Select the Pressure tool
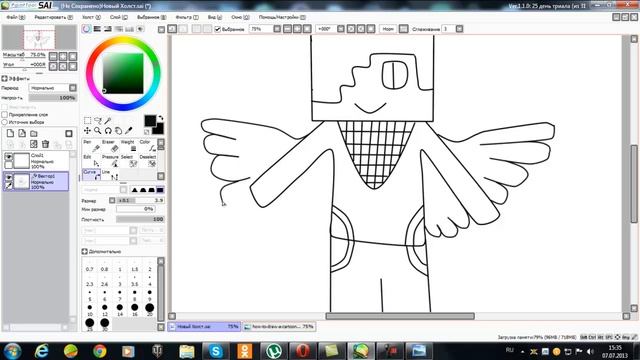Screen dimensions: 640x360 tap(109, 161)
